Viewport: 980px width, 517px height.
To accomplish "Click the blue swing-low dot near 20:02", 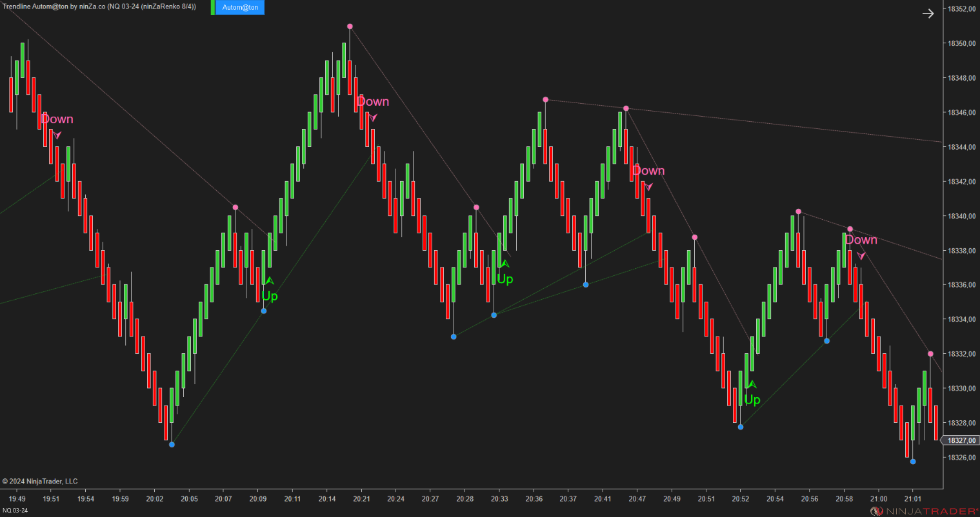I will point(171,444).
